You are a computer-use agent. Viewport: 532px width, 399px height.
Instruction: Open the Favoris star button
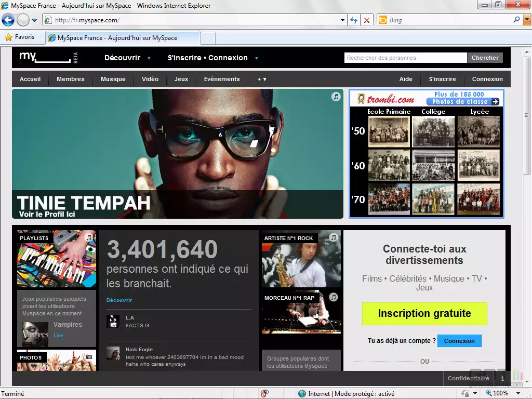(x=20, y=37)
